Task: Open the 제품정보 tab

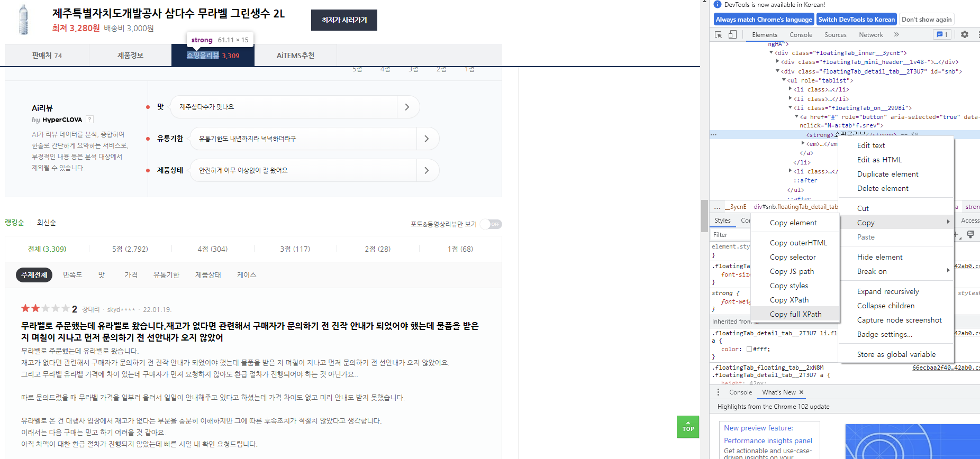Action: [130, 56]
